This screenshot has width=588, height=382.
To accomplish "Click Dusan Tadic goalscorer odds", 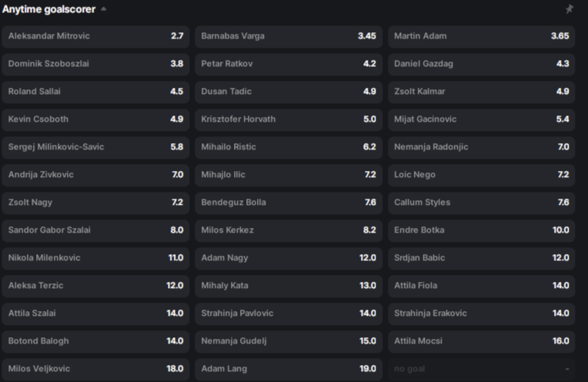I will point(289,92).
